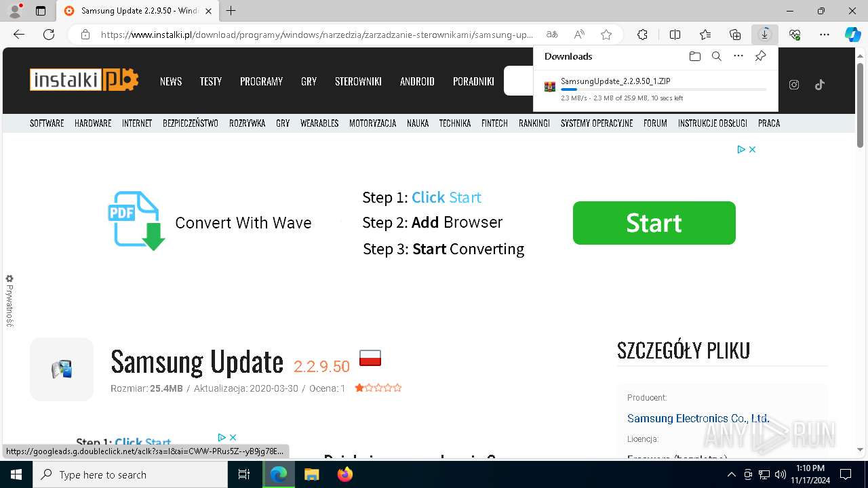868x488 pixels.
Task: Open HARDWARE category link
Action: pos(93,123)
